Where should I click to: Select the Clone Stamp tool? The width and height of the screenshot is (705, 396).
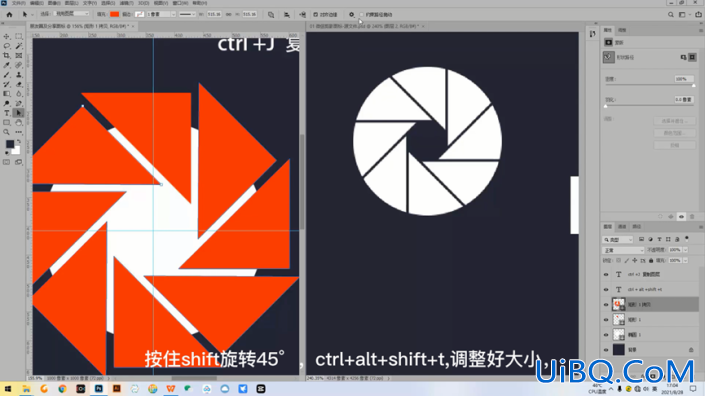pos(18,75)
